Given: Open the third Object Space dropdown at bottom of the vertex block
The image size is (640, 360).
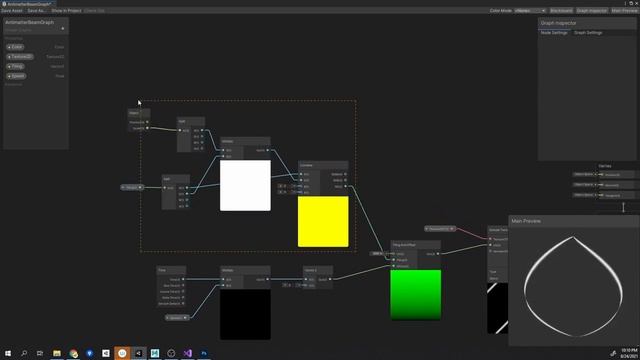Looking at the screenshot, I should [585, 195].
